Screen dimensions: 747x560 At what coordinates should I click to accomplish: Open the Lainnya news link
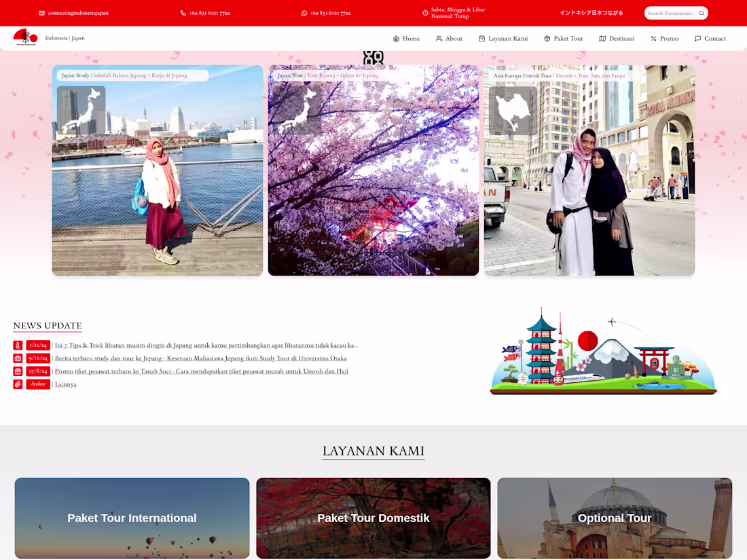(x=66, y=384)
